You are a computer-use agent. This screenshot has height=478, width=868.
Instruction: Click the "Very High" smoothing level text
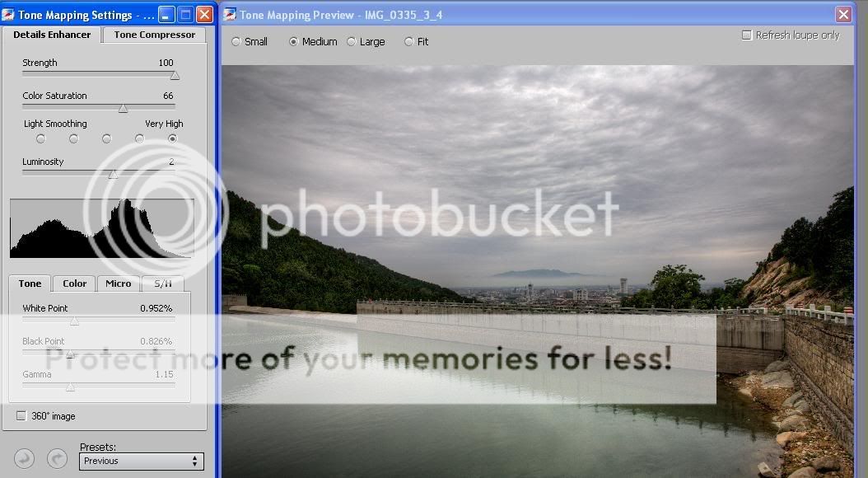[x=164, y=124]
